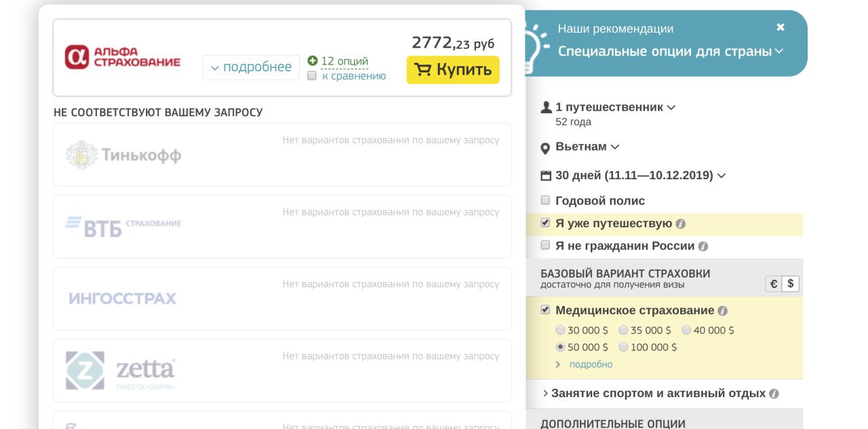Select 100 000 $ coverage
868x429 pixels.
tap(623, 347)
